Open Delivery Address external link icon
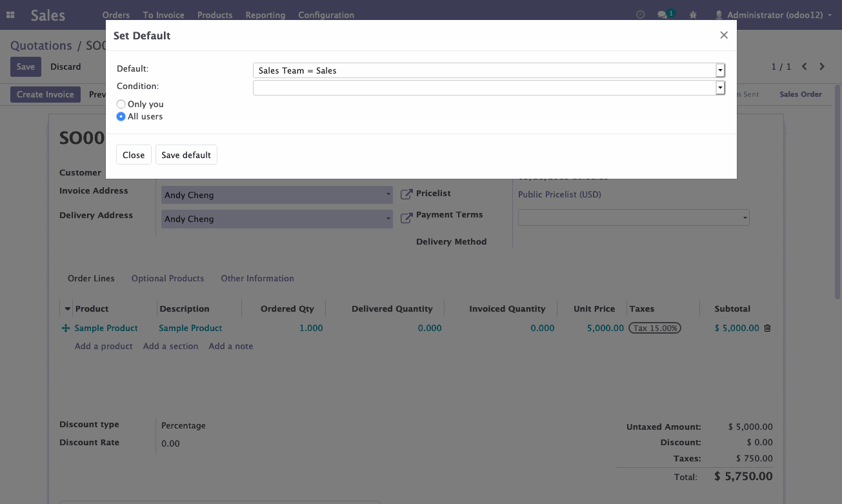This screenshot has height=504, width=842. [x=406, y=218]
